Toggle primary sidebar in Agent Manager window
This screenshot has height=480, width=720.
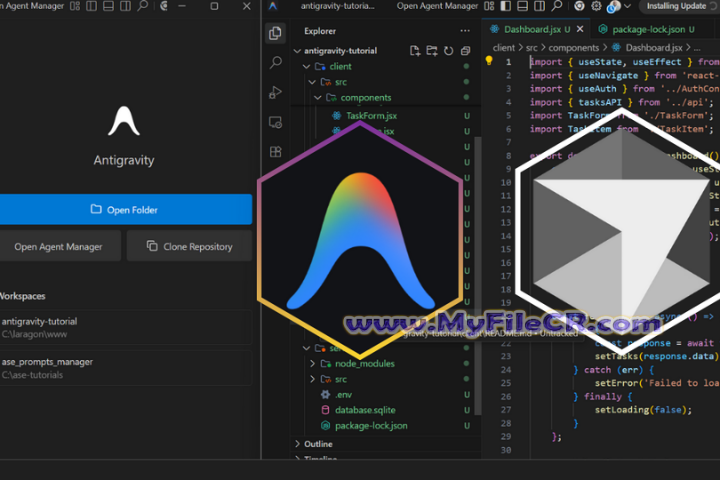pos(92,6)
